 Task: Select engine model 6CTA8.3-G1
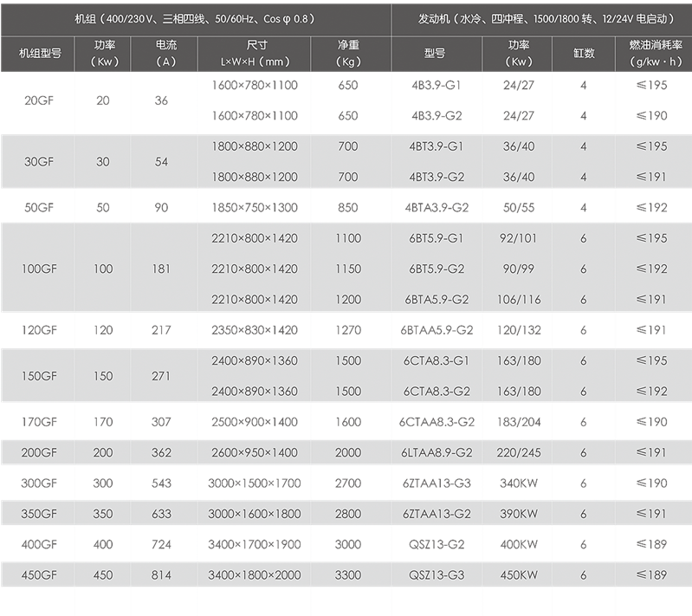pos(437,360)
